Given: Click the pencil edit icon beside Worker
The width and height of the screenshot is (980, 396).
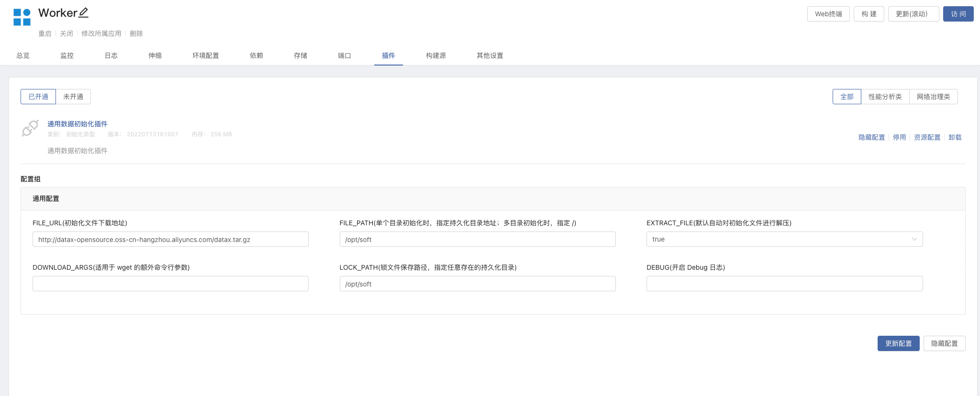Looking at the screenshot, I should tap(83, 13).
